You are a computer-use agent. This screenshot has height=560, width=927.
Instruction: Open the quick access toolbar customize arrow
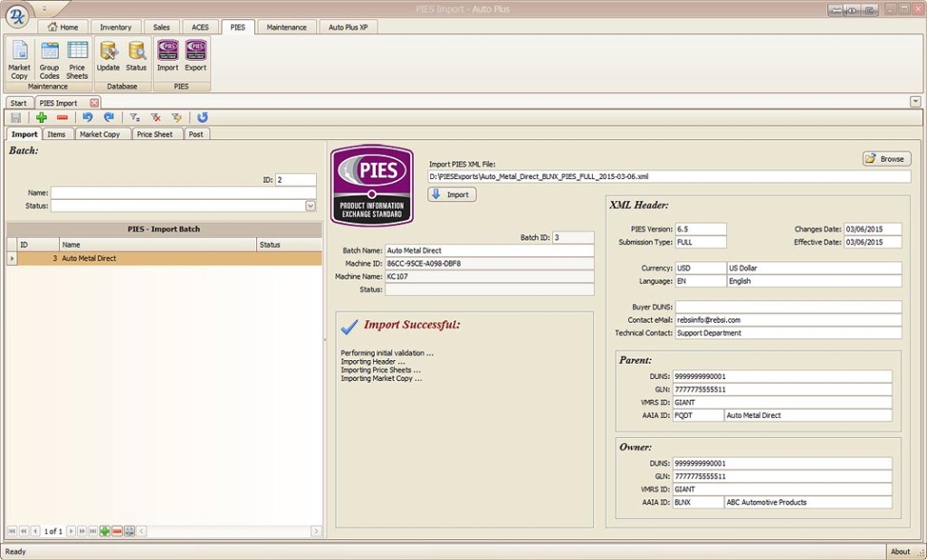click(45, 9)
